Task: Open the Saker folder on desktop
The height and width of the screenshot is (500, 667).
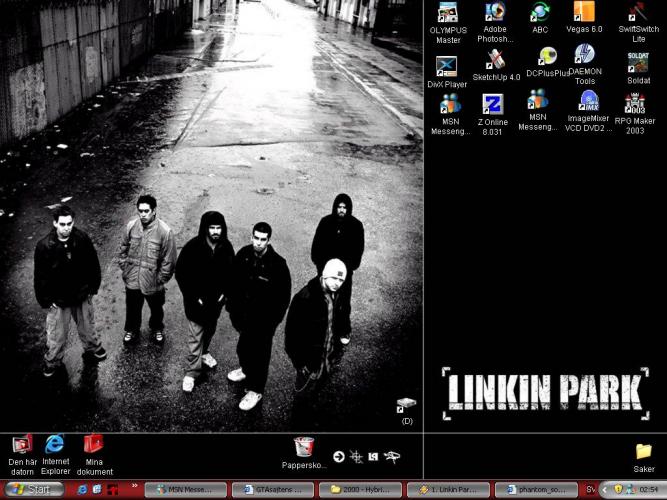Action: tap(643, 452)
